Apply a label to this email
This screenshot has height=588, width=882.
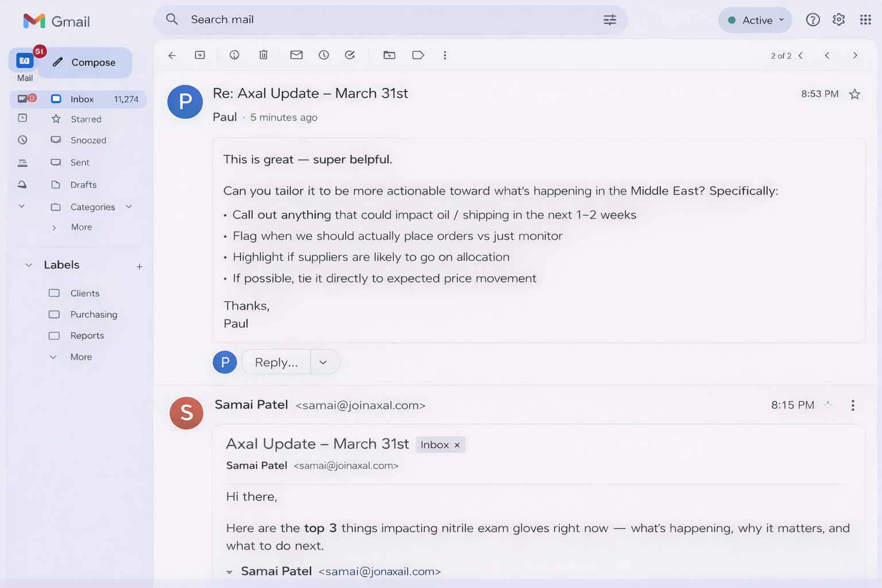click(417, 55)
